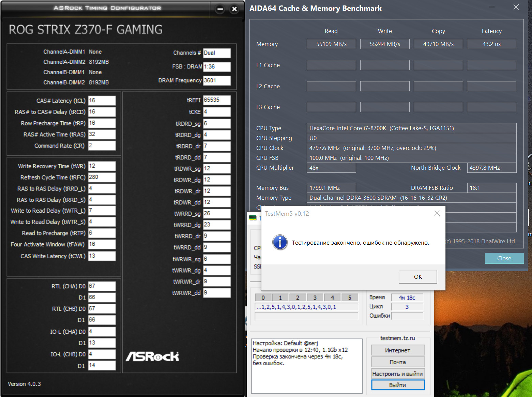The width and height of the screenshot is (532, 397).
Task: Click the tCKE value field
Action: click(217, 112)
